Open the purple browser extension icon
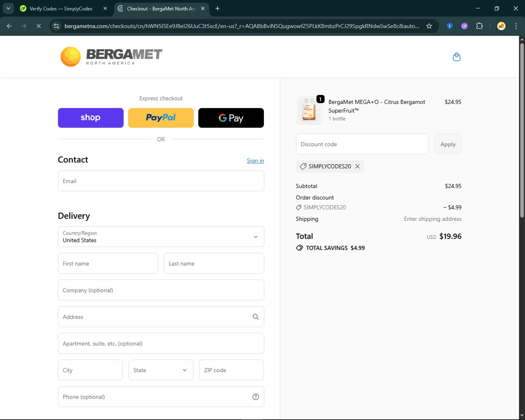 pyautogui.click(x=464, y=26)
